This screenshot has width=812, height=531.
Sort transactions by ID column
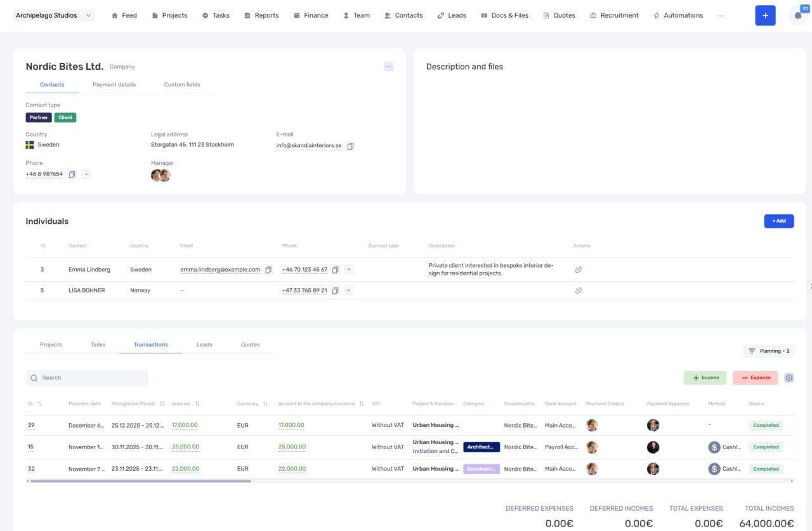click(x=40, y=404)
